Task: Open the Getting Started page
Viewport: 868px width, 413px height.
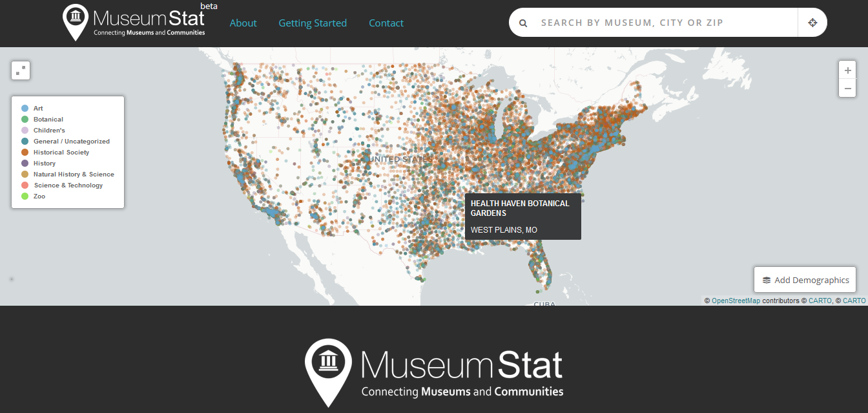Action: (313, 23)
